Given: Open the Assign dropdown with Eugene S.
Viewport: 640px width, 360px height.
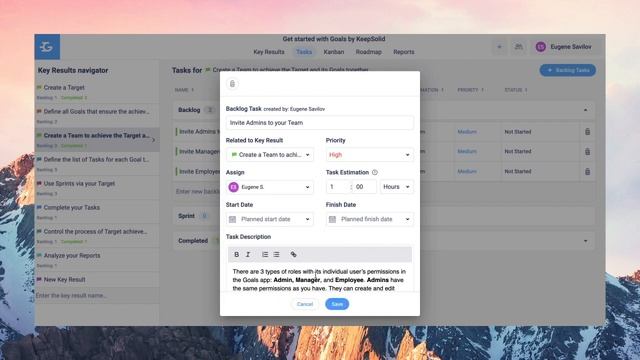Looking at the screenshot, I should [x=270, y=187].
